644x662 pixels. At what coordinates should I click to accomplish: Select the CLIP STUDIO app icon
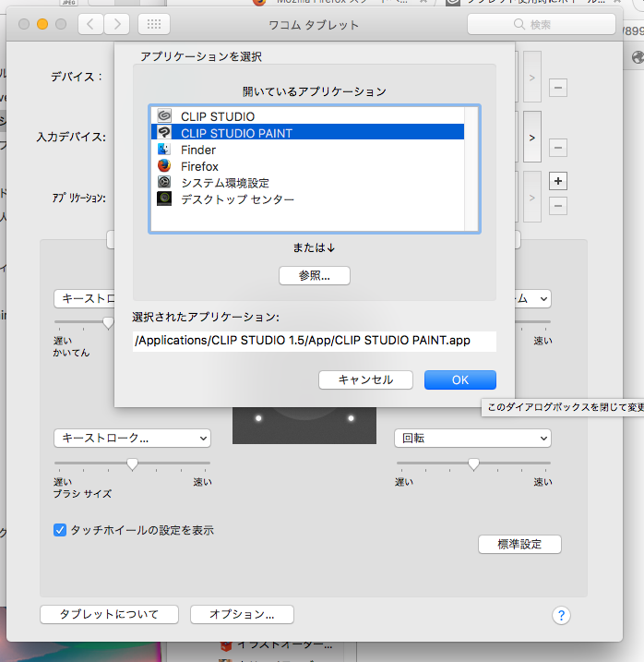point(164,116)
